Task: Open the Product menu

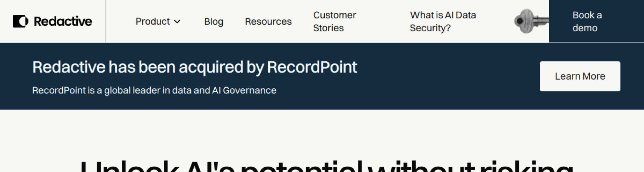Action: 153,21
